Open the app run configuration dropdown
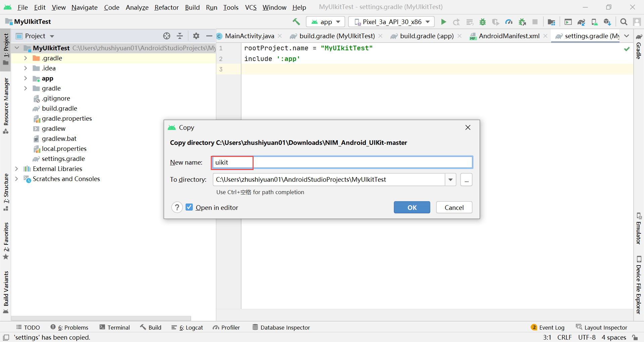Image resolution: width=644 pixels, height=342 pixels. [x=325, y=22]
